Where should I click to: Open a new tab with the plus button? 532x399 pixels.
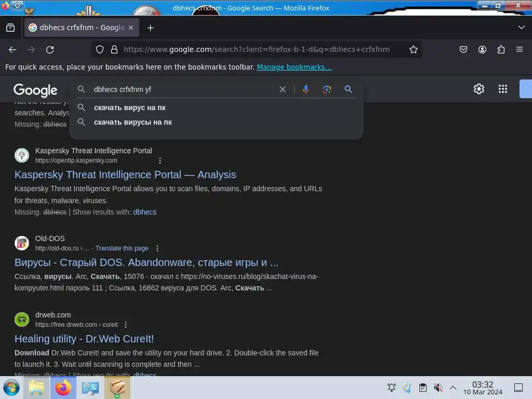coord(150,28)
